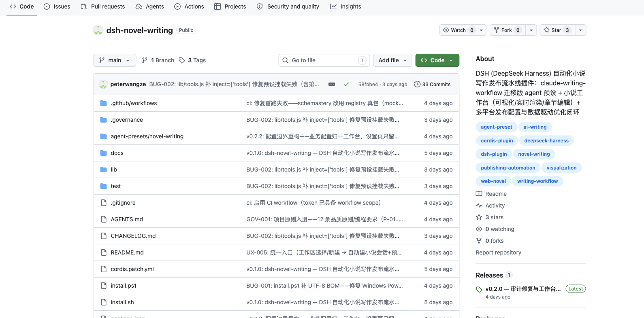
Task: Open the README.md file
Action: click(127, 252)
